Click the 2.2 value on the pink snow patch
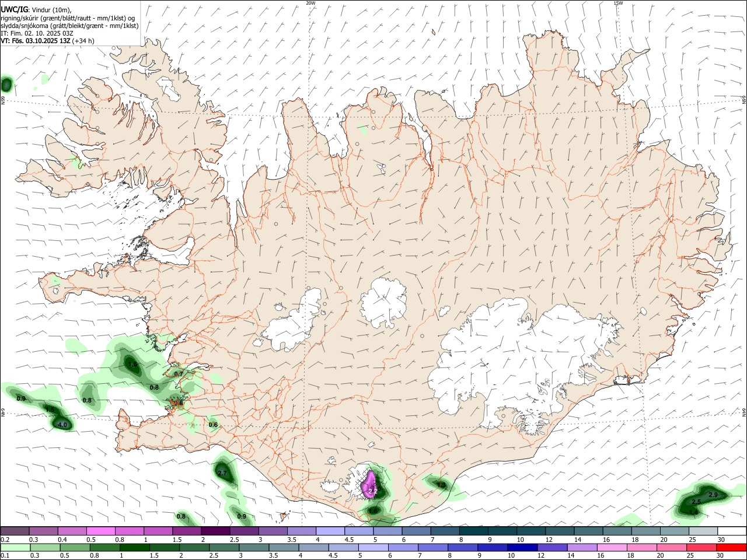Screen dimensions: 747x560 click(373, 492)
